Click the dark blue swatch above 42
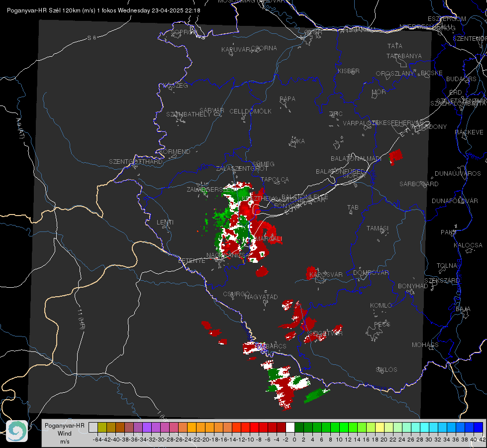The width and height of the screenshot is (487, 448). [x=479, y=427]
